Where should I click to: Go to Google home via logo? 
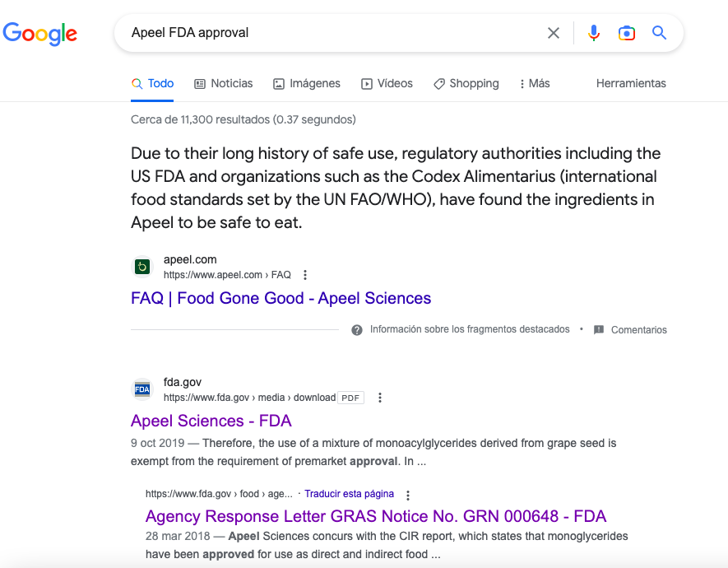click(40, 34)
